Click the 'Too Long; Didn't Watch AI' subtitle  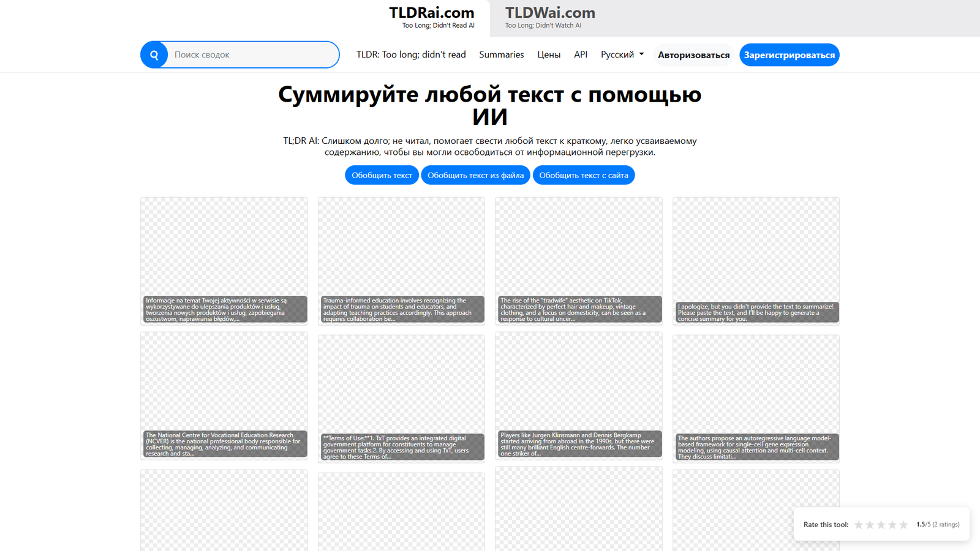coord(543,26)
